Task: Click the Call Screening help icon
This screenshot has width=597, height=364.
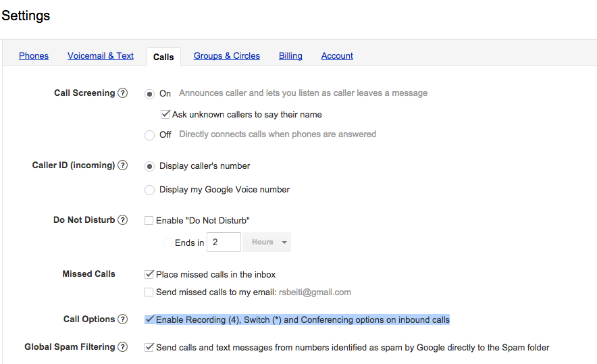Action: pyautogui.click(x=122, y=93)
